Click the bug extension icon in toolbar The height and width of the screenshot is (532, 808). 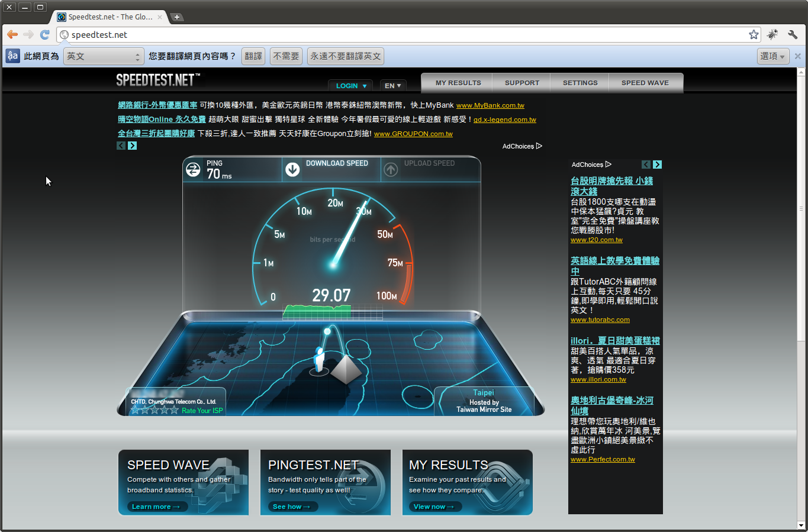tap(772, 34)
